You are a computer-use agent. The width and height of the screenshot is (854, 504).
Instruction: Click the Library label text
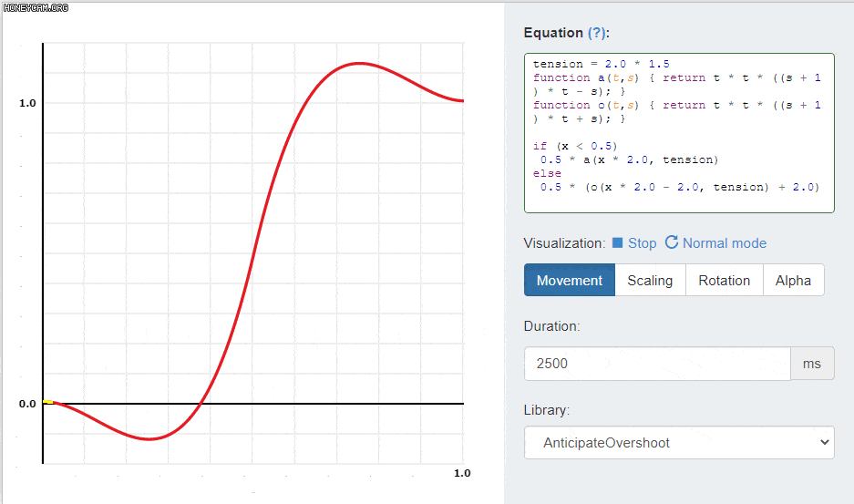point(546,410)
